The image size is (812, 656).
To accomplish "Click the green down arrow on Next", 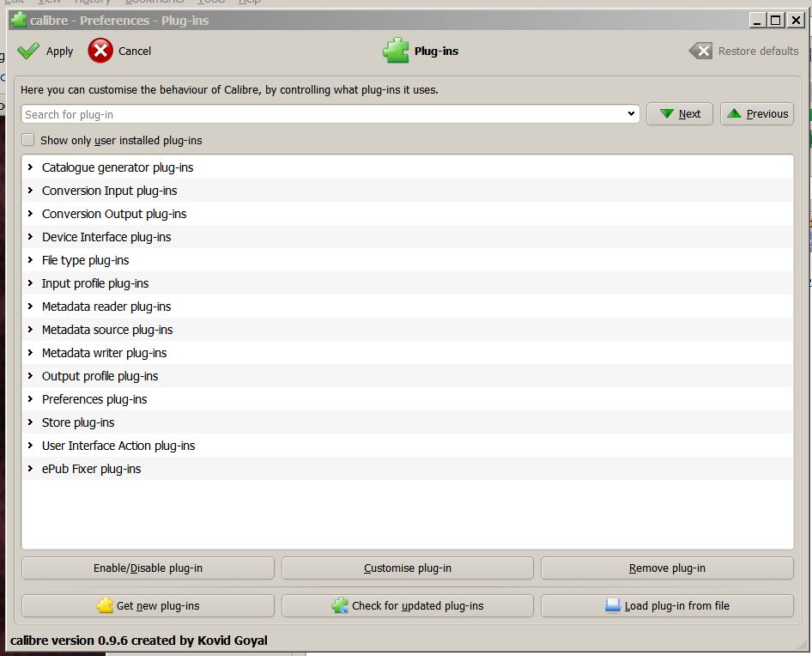I will (x=667, y=113).
